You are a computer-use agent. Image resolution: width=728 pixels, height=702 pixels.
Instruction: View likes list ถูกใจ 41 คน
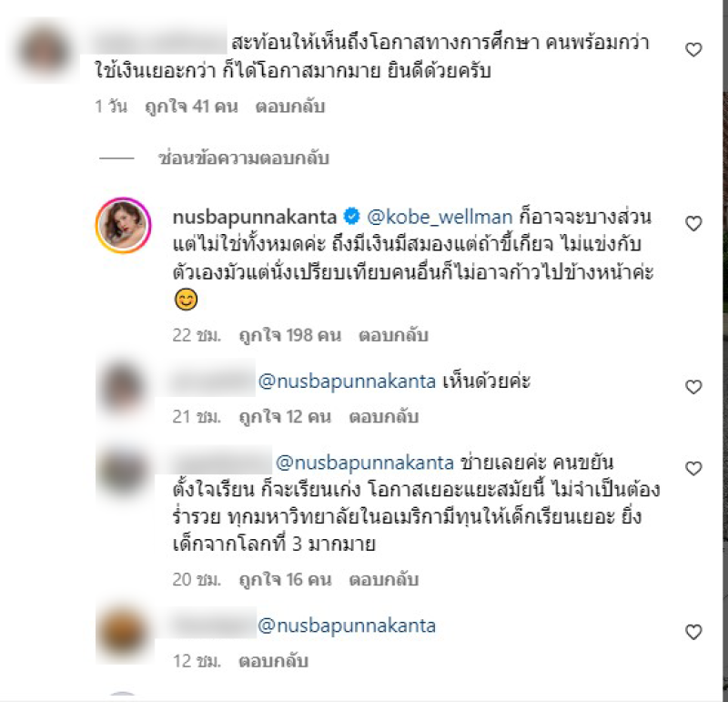191,107
